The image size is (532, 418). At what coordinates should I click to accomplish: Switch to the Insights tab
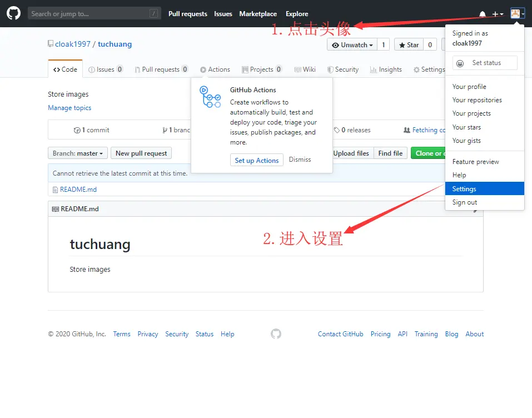tap(386, 69)
